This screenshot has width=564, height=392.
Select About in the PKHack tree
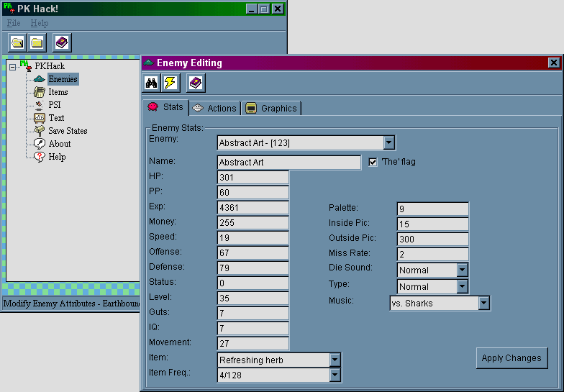[60, 144]
